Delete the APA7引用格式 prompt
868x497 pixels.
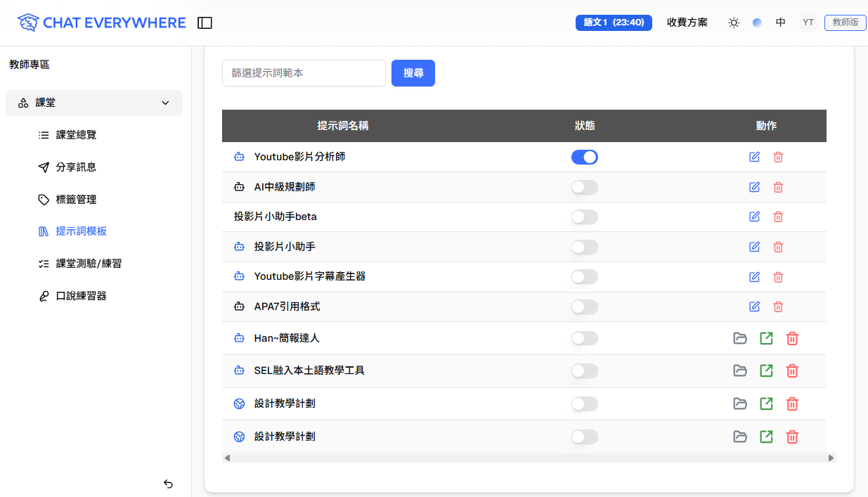click(x=778, y=306)
